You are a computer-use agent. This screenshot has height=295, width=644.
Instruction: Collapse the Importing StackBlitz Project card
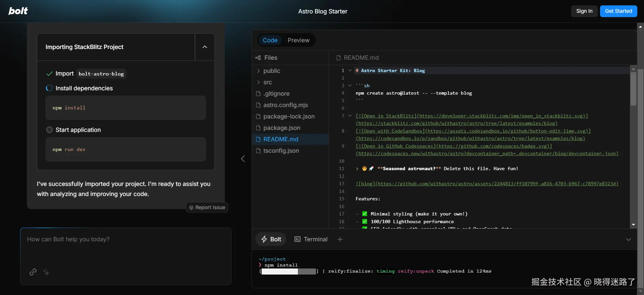[205, 47]
